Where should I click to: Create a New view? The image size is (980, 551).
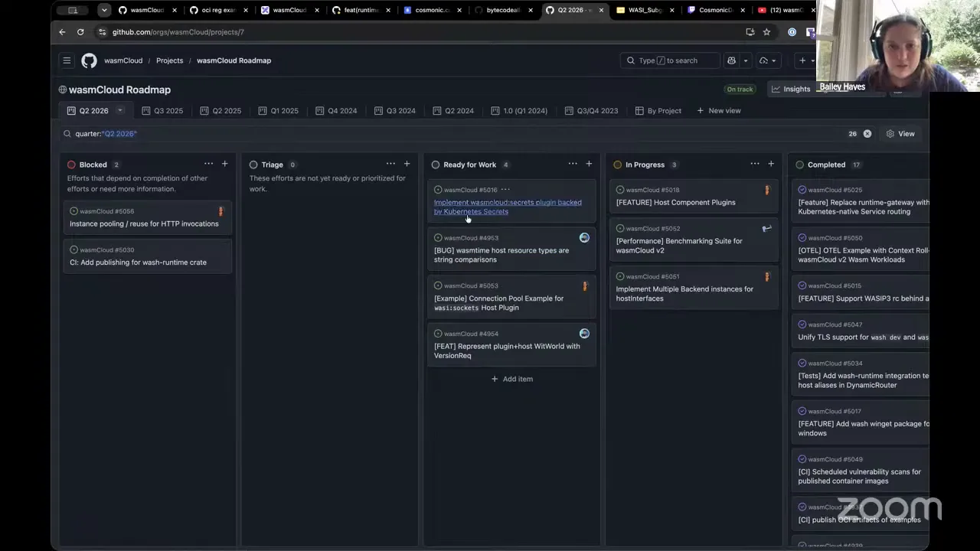pyautogui.click(x=719, y=111)
